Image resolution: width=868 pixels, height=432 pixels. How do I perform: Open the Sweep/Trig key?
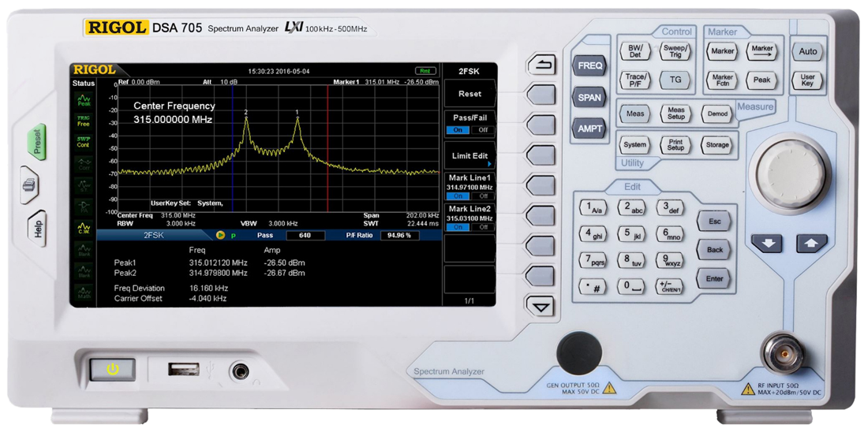point(676,51)
